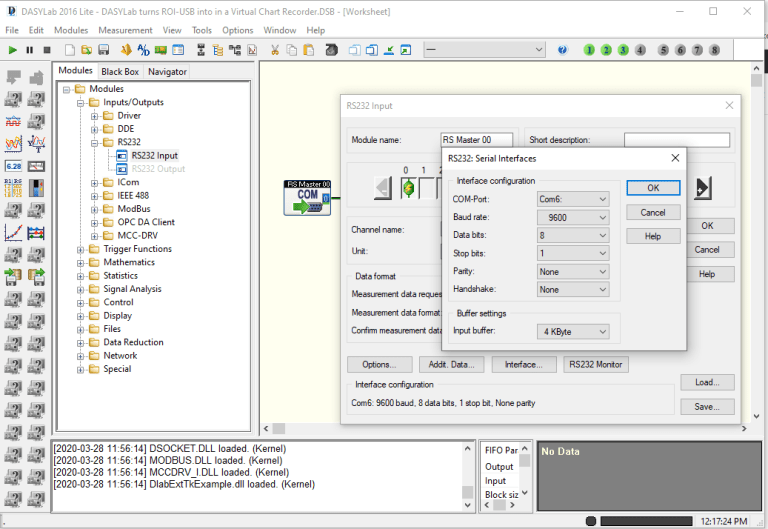This screenshot has height=529, width=768.
Task: Collapse the RS232 tree node
Action: (x=95, y=143)
